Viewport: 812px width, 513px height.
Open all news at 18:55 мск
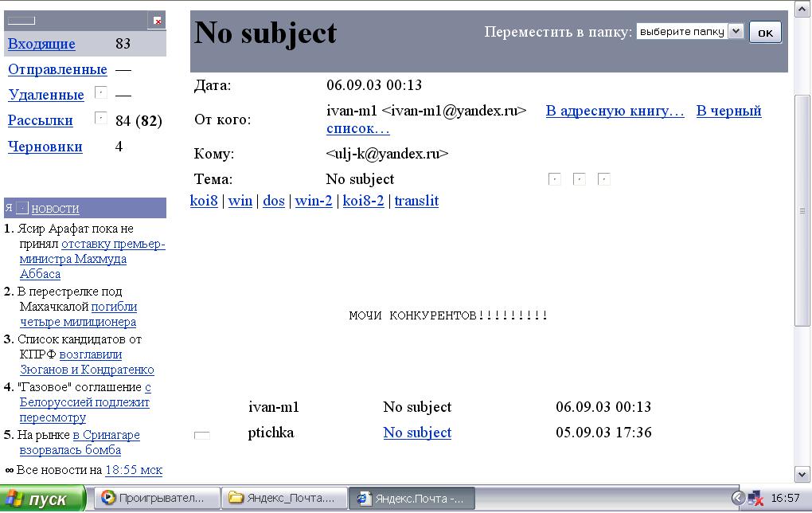(x=134, y=470)
